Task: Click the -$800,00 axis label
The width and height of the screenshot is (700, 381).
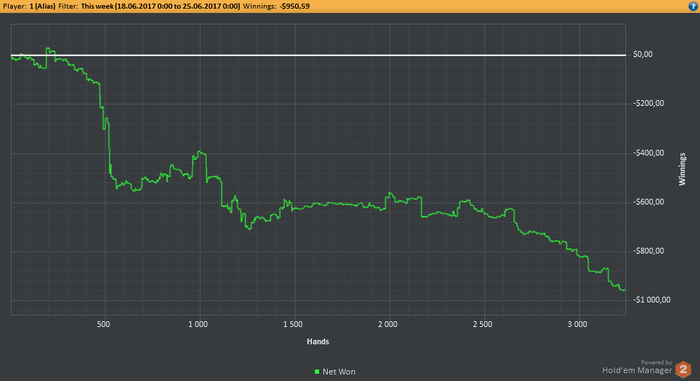Action: pos(649,251)
